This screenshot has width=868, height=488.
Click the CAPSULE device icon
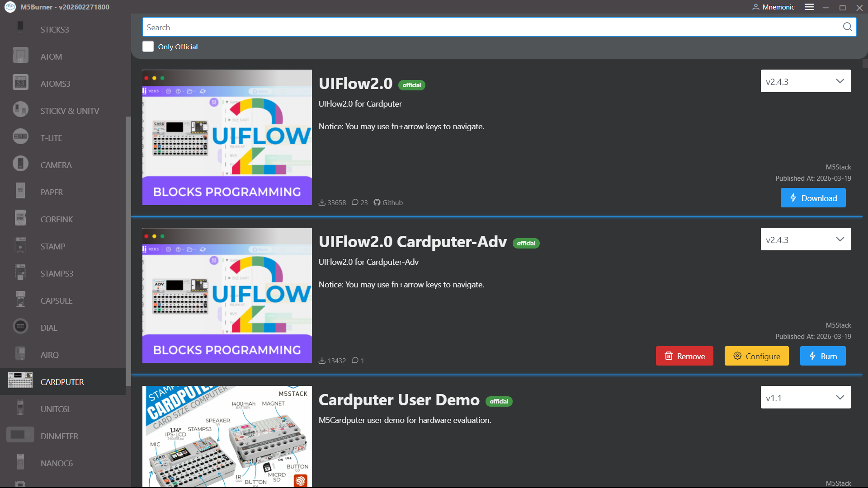20,299
